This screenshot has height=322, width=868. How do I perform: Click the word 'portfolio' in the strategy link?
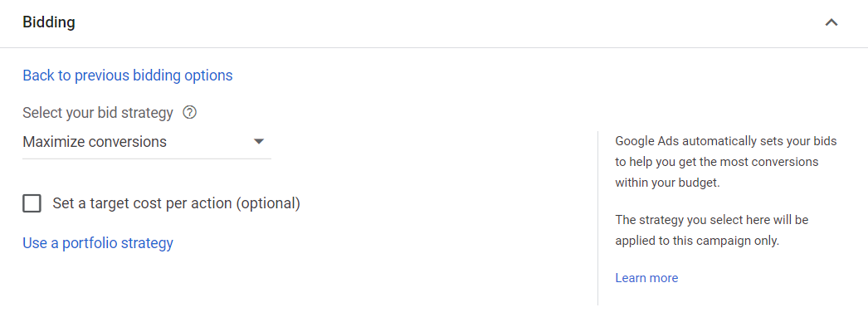[x=90, y=243]
